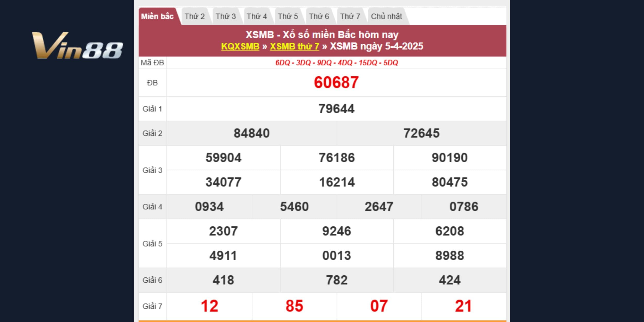Click the Giải 4 number 0786
The image size is (644, 322).
pos(464,207)
